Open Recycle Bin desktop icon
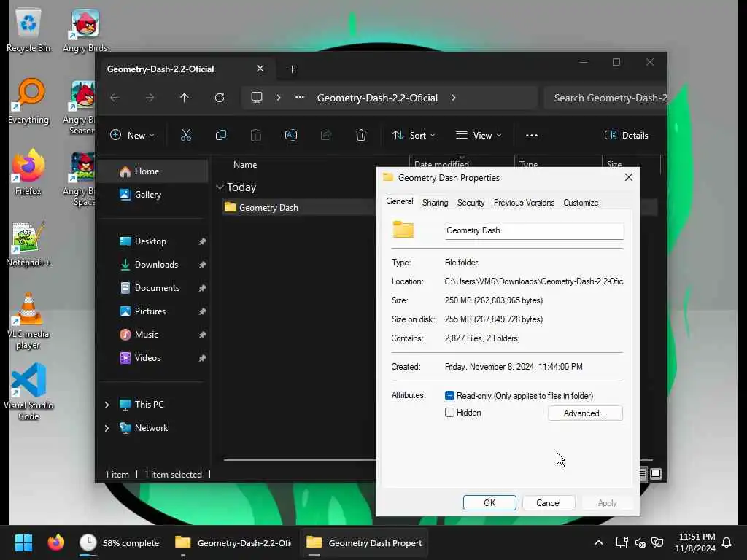Viewport: 747px width, 560px height. 28,31
